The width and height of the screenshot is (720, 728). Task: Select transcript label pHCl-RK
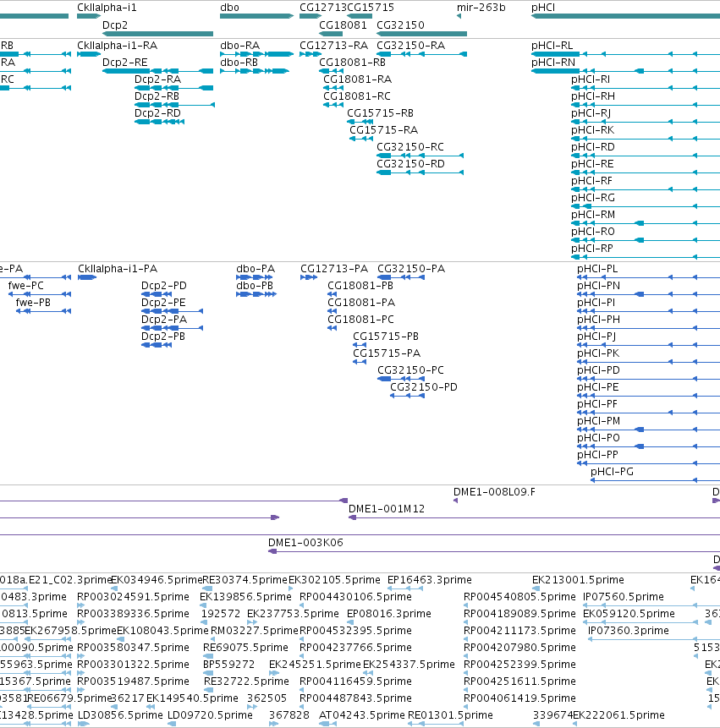click(x=593, y=130)
